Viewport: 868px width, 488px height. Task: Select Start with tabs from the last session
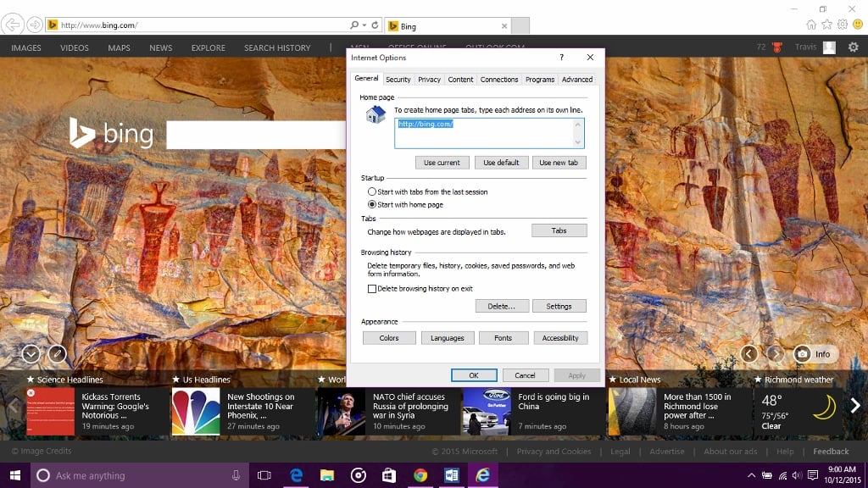point(371,191)
